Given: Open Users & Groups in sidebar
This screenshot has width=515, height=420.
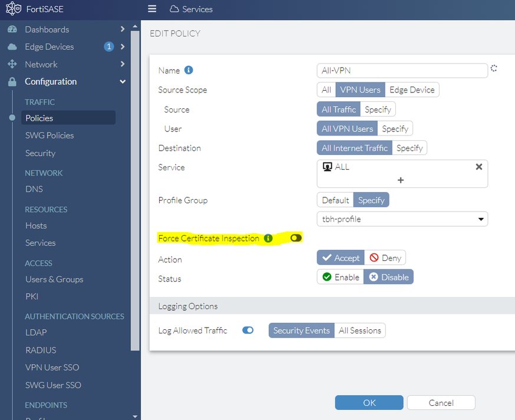Looking at the screenshot, I should [54, 279].
